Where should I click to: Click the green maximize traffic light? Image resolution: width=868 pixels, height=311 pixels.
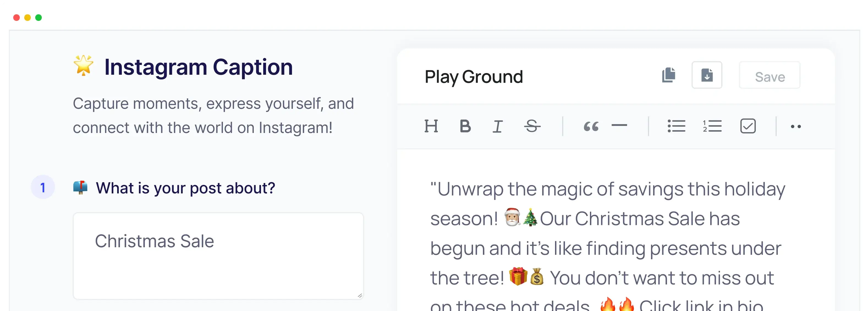coord(39,17)
